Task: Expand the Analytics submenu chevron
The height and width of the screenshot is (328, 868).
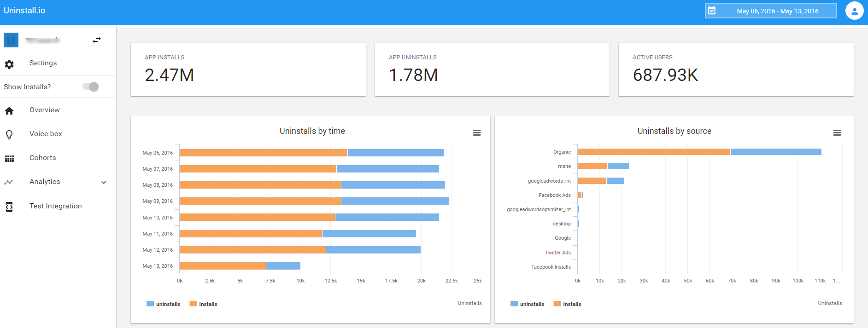Action: pos(104,182)
